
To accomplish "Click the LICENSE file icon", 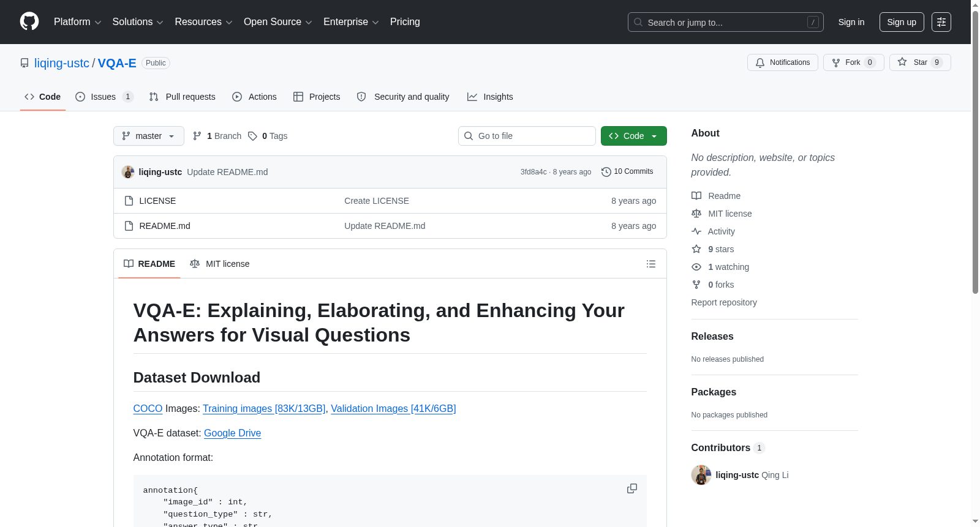I will coord(129,201).
